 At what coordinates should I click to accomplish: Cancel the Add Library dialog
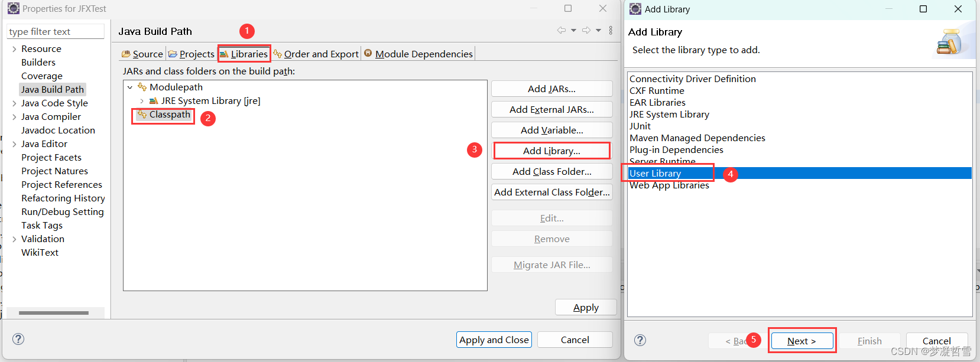point(936,341)
